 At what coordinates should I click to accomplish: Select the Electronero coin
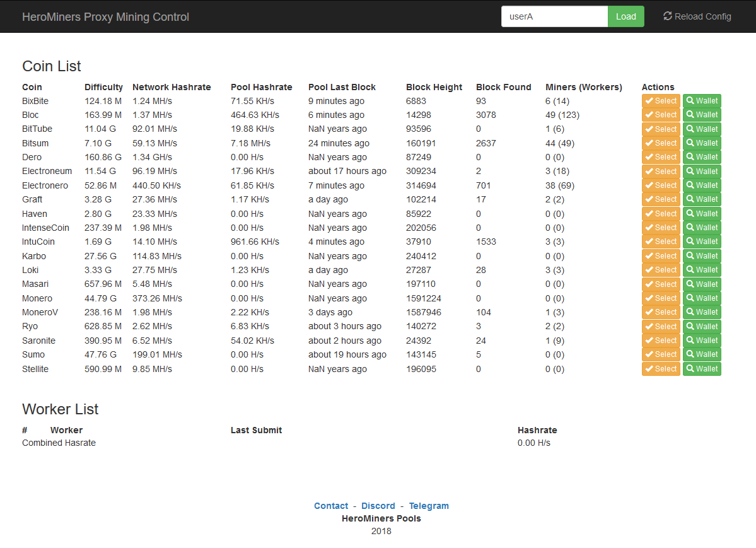click(x=661, y=185)
